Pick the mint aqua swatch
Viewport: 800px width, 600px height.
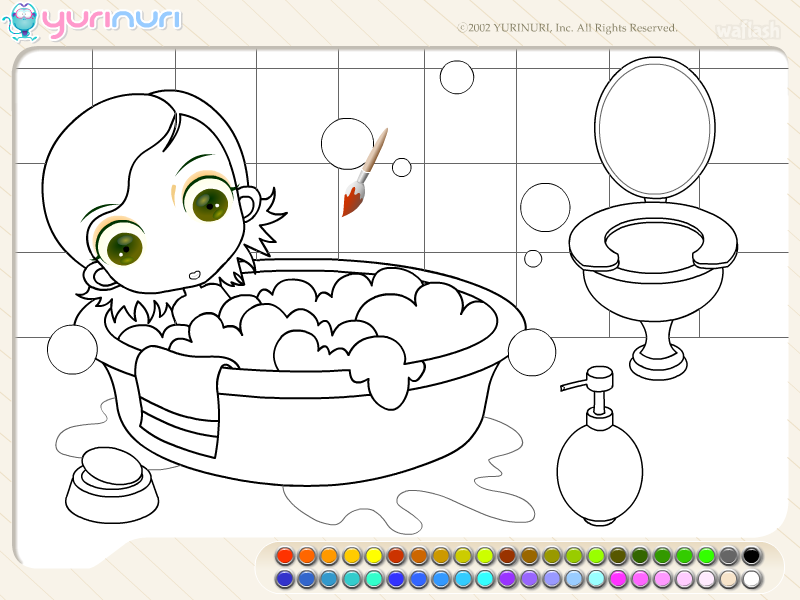click(x=373, y=579)
